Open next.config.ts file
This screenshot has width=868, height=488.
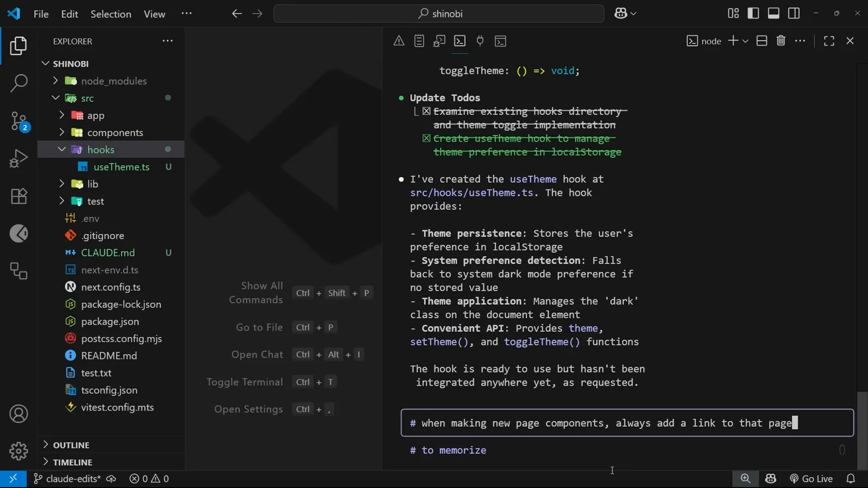pos(111,287)
